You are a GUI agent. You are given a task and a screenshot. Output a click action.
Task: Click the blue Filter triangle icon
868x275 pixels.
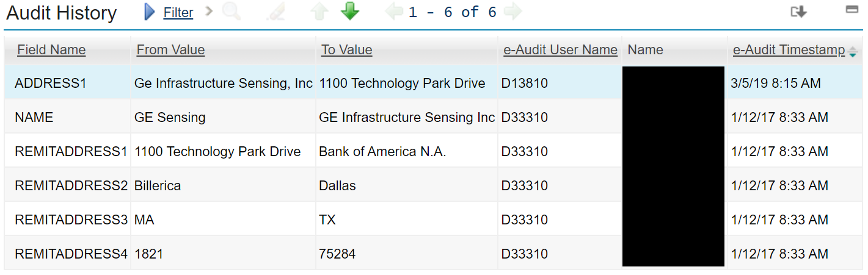click(x=150, y=12)
